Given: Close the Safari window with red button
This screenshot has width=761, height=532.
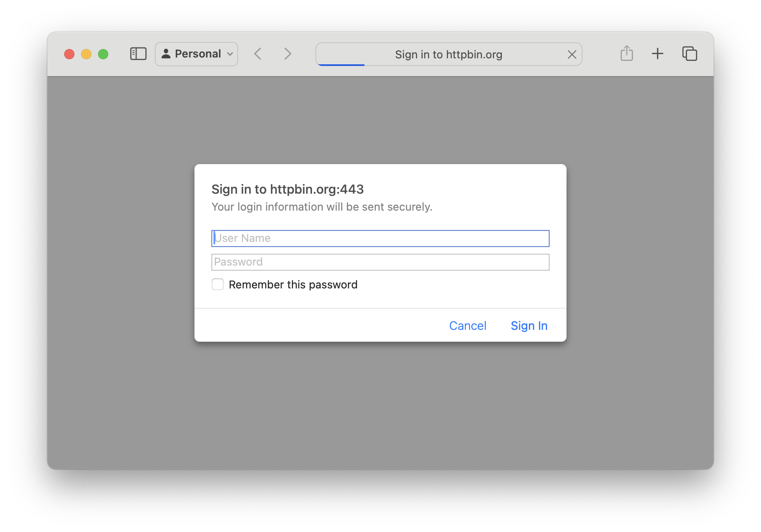Looking at the screenshot, I should tap(69, 54).
